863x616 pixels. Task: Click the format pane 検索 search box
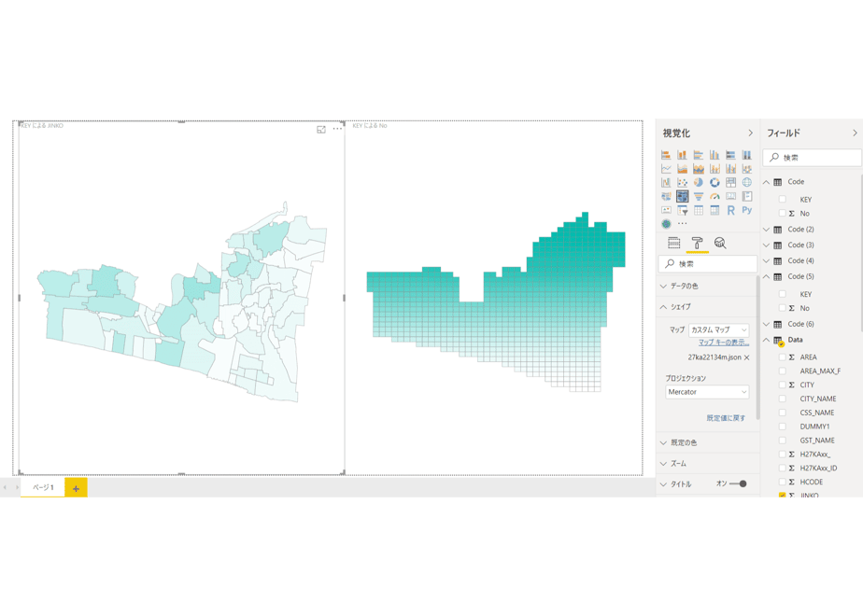pos(707,264)
